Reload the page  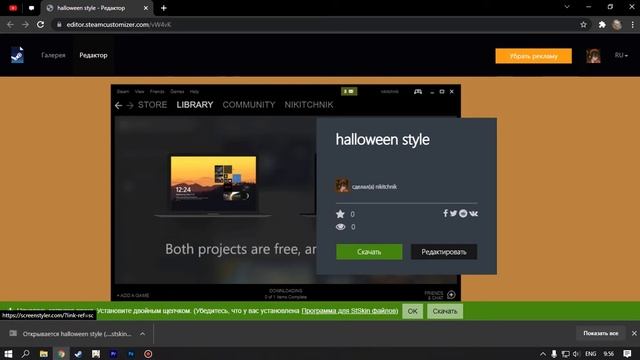40,24
